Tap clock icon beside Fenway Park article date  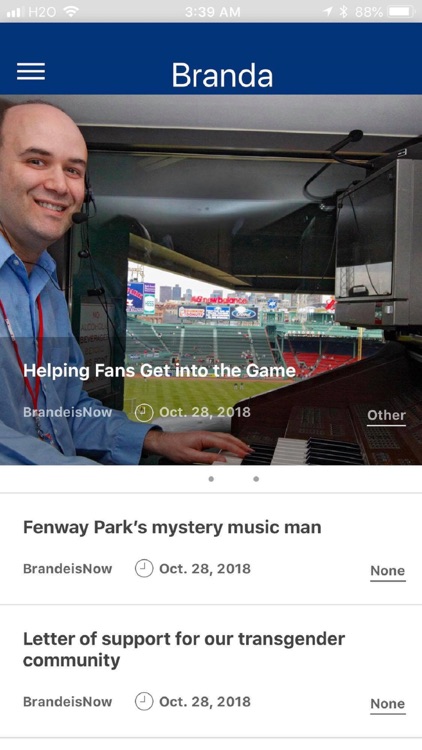[144, 569]
